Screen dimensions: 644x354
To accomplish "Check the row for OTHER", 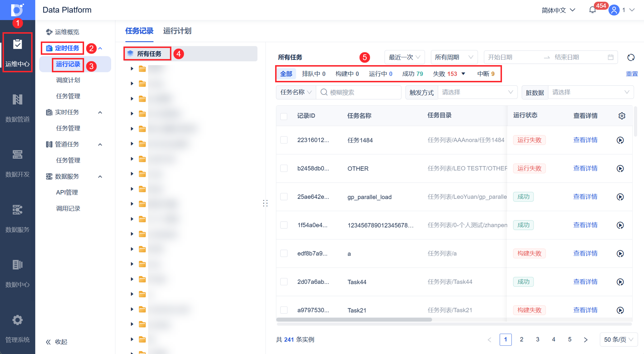I will coord(284,168).
